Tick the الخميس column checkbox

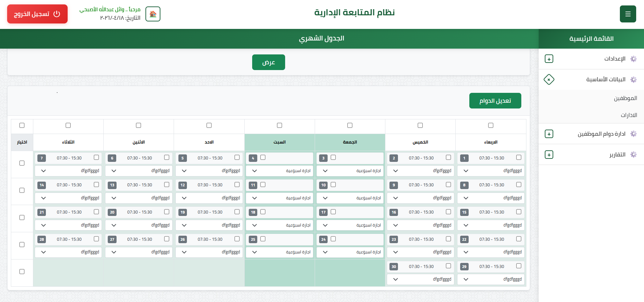tap(420, 125)
